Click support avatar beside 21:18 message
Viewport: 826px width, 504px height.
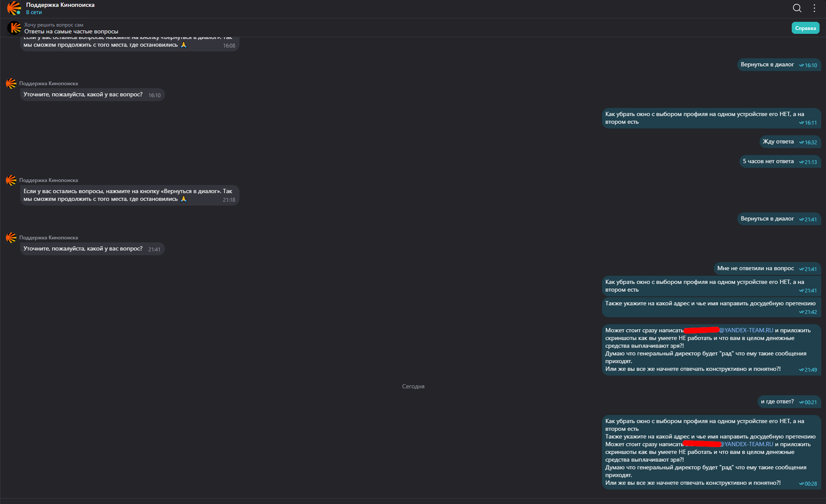tap(11, 180)
